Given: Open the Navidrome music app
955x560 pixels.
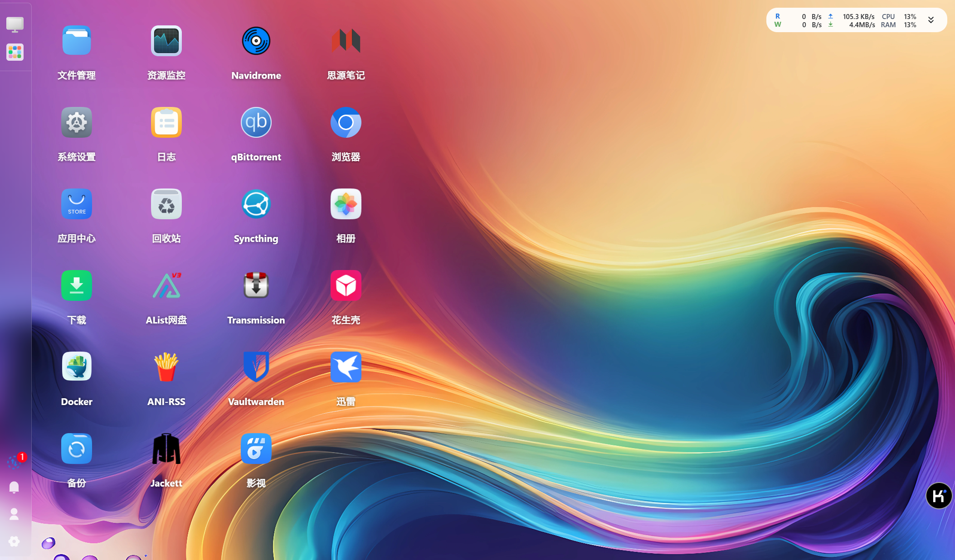Looking at the screenshot, I should click(x=256, y=41).
